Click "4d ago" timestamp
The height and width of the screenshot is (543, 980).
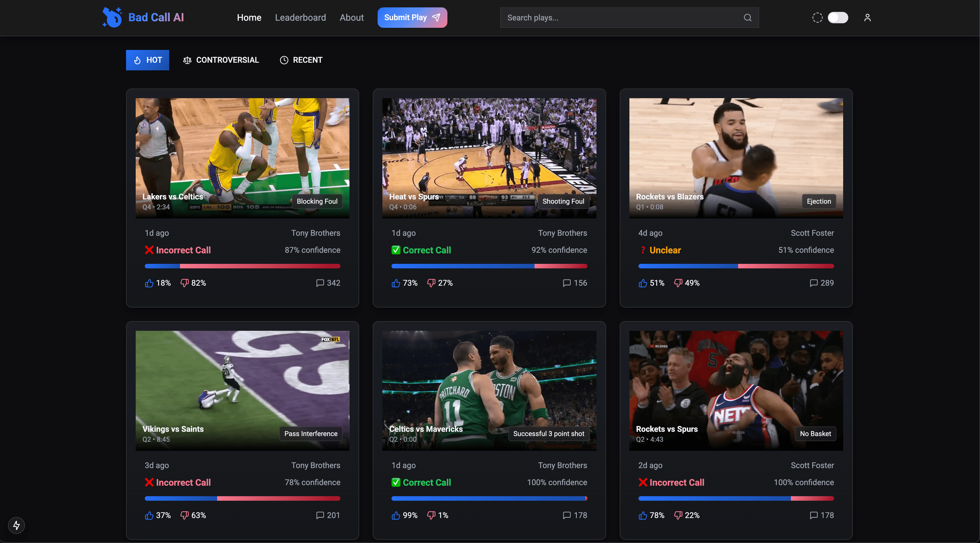(x=650, y=233)
